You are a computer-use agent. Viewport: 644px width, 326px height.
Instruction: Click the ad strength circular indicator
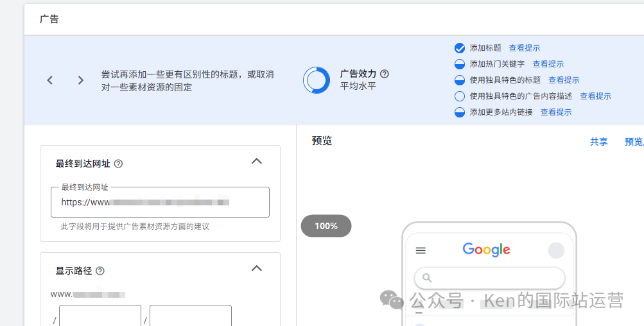click(x=317, y=80)
